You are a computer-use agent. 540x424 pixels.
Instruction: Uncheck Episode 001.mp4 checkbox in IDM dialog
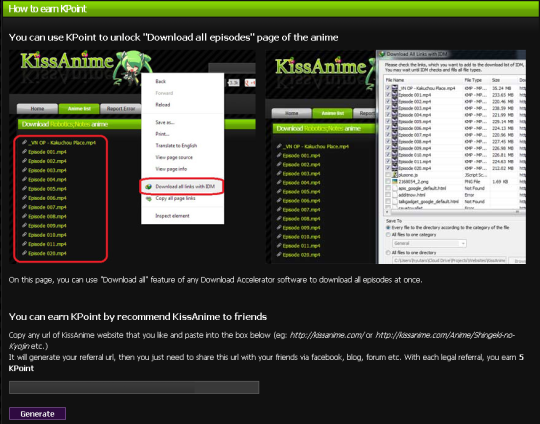(388, 95)
